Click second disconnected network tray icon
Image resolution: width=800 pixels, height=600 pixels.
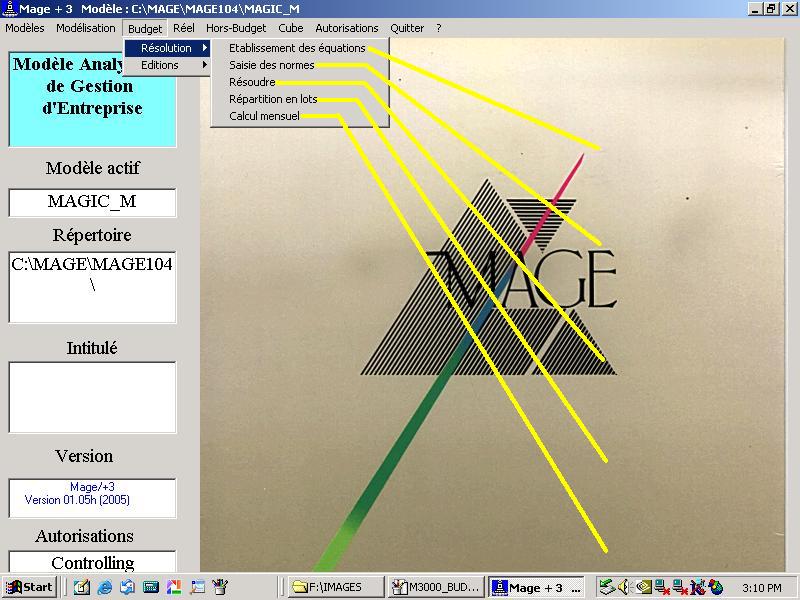click(681, 587)
